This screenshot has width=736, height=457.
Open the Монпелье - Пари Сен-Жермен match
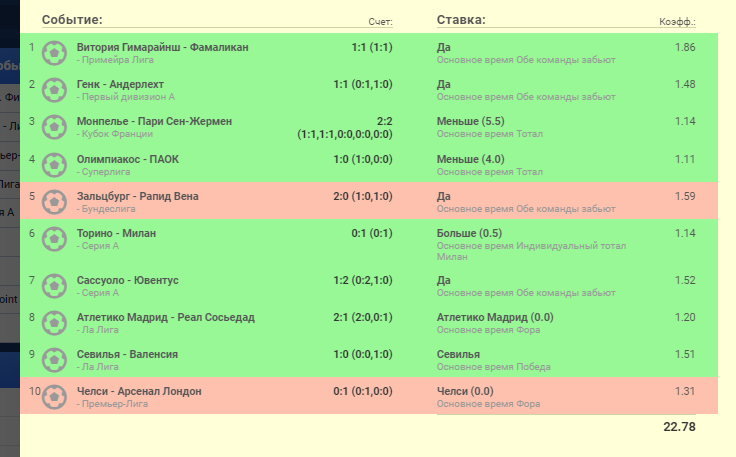pos(154,122)
